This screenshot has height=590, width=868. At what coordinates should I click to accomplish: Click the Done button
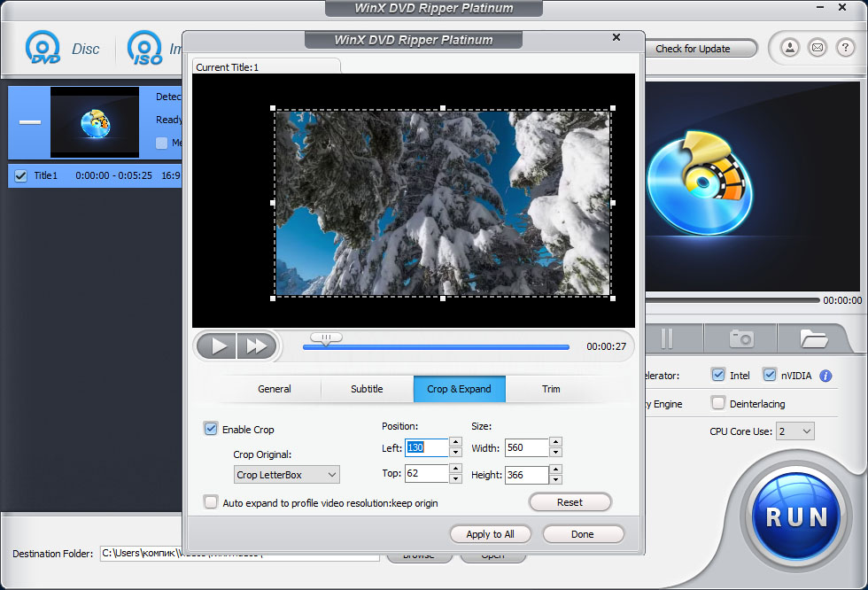coord(583,534)
